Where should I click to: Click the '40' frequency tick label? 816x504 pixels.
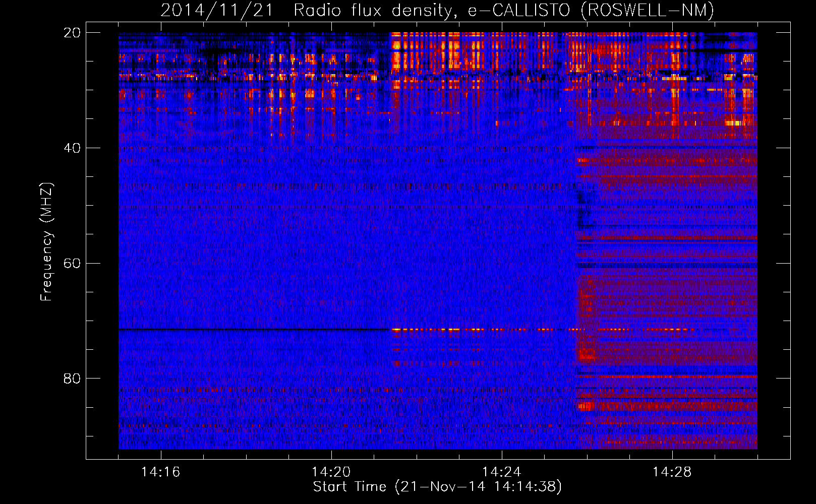(x=72, y=148)
